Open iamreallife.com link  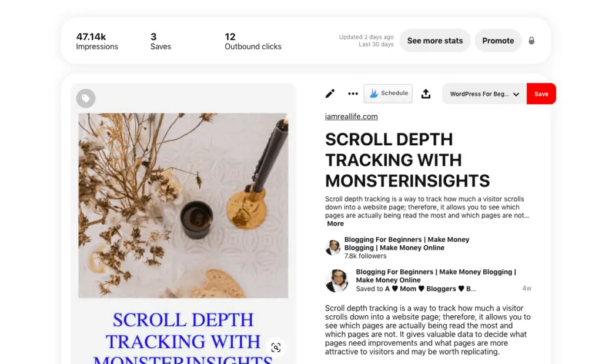point(352,116)
